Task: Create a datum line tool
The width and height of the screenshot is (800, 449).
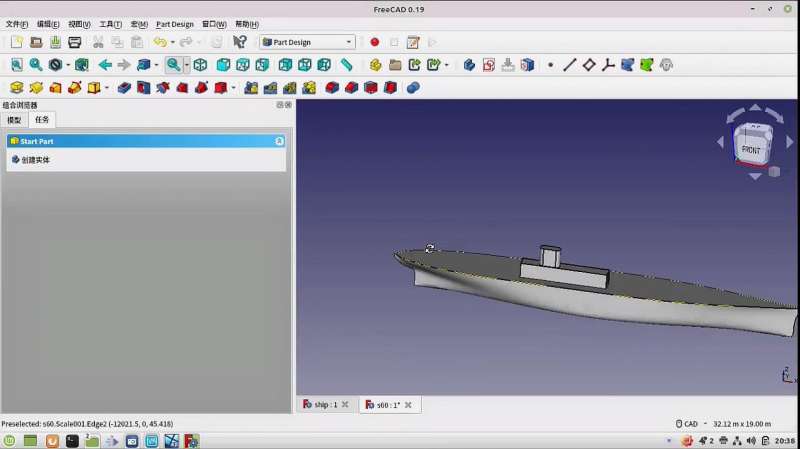Action: (569, 65)
